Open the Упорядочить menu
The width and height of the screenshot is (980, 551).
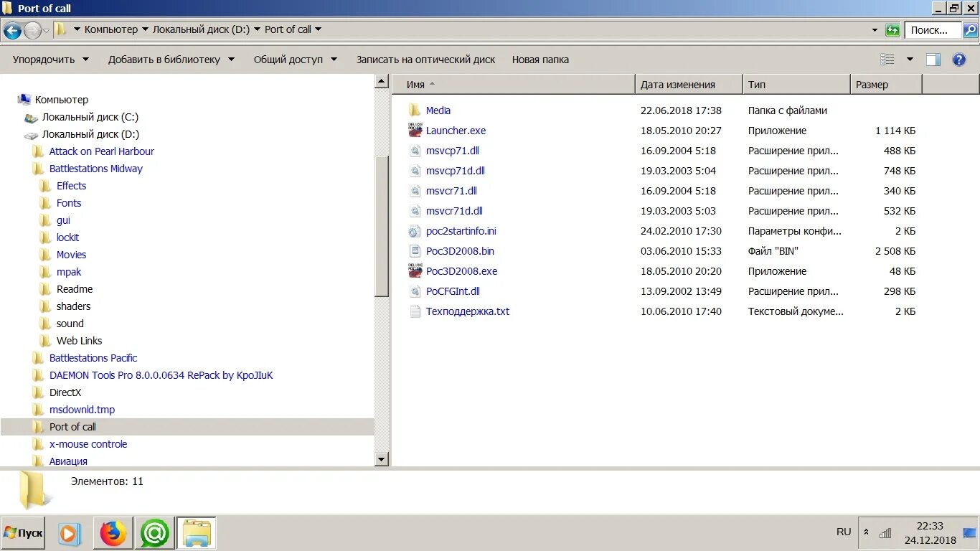pos(50,60)
